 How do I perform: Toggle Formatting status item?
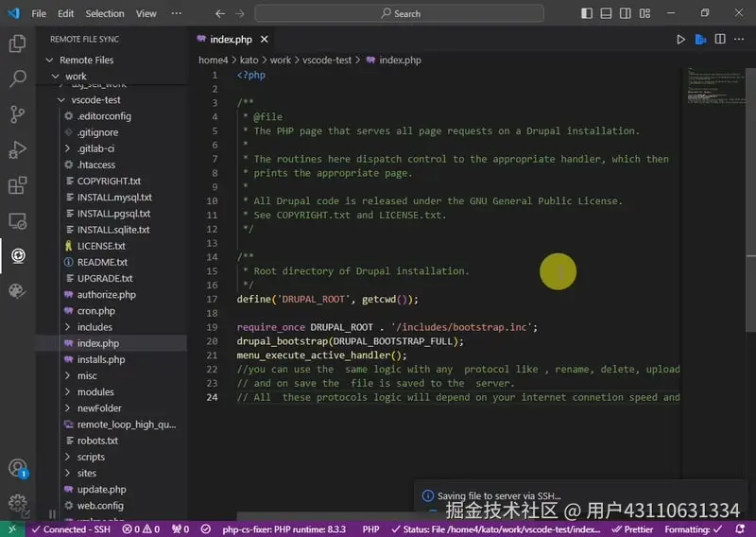(694, 529)
